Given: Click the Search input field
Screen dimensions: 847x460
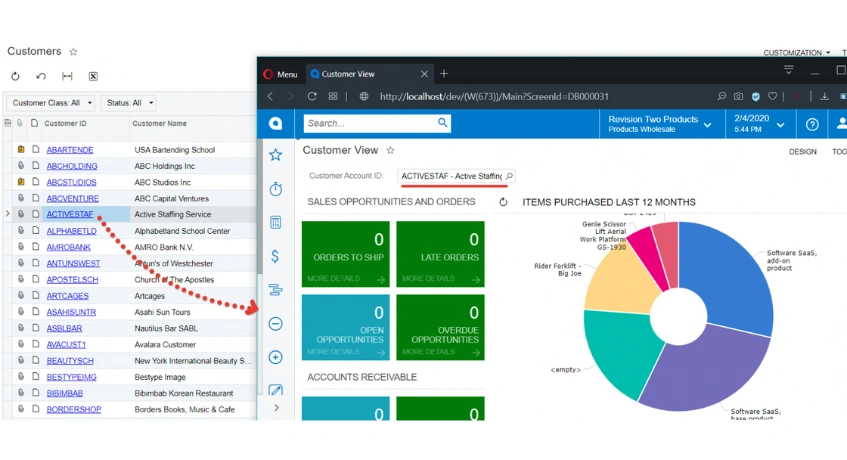Looking at the screenshot, I should (x=370, y=123).
